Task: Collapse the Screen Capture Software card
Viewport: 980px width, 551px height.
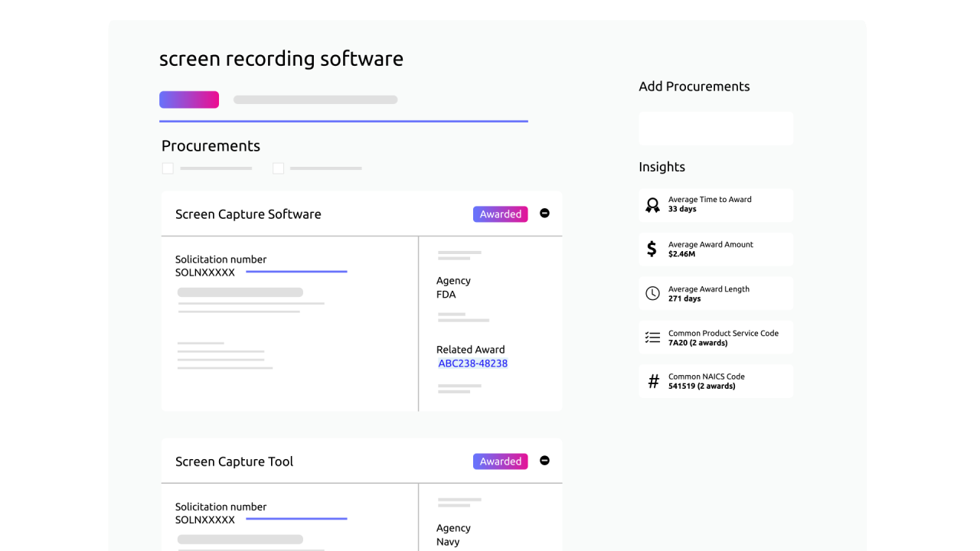Action: click(x=544, y=214)
